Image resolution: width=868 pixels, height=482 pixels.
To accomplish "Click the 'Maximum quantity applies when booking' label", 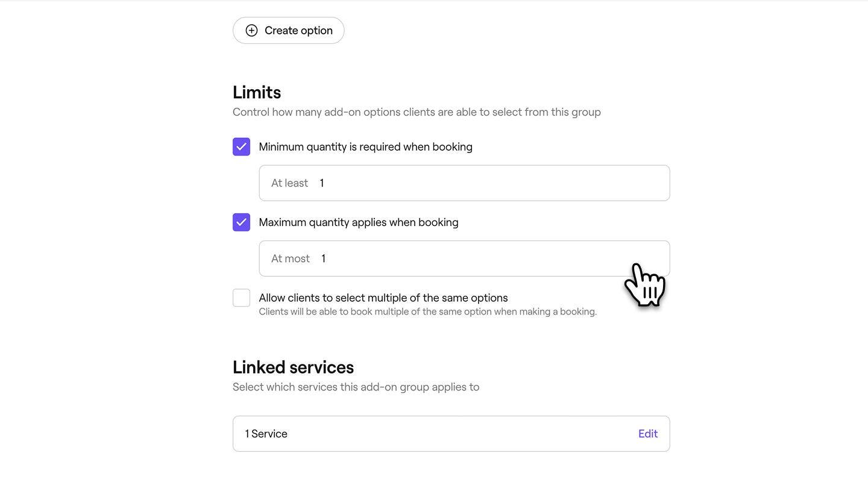I will point(359,222).
